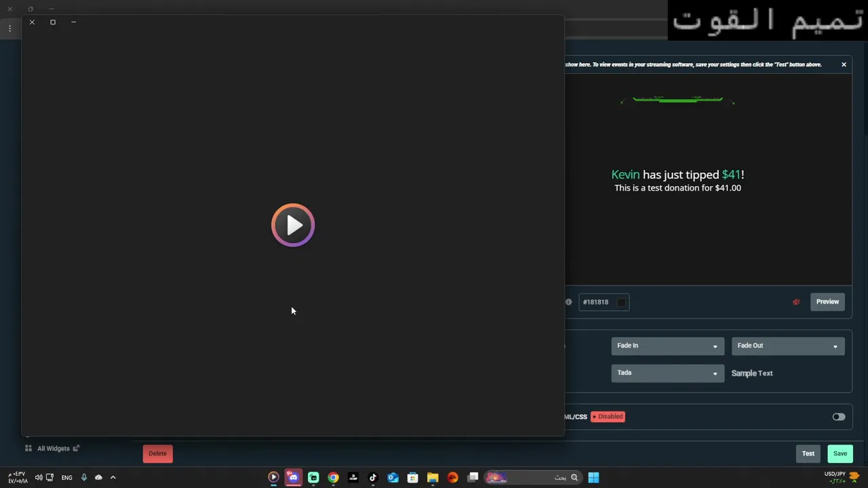Screen dimensions: 868x488
Task: Open the Fade In animation dropdown
Action: tap(667, 346)
